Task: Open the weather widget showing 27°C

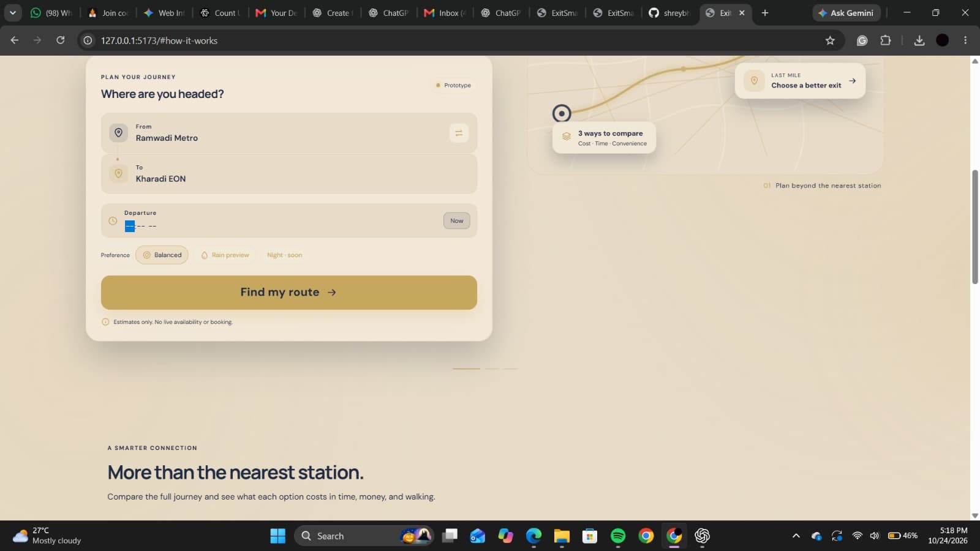Action: click(47, 536)
